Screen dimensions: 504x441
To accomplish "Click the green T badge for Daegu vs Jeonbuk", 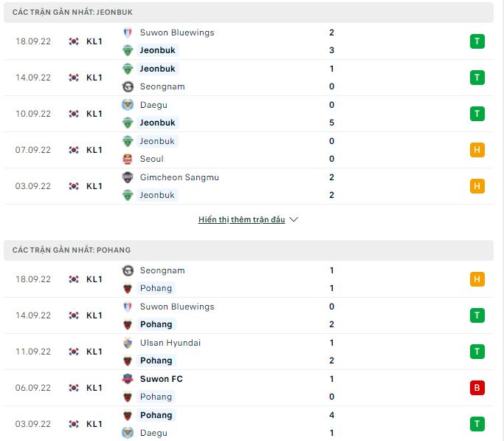I will [477, 114].
